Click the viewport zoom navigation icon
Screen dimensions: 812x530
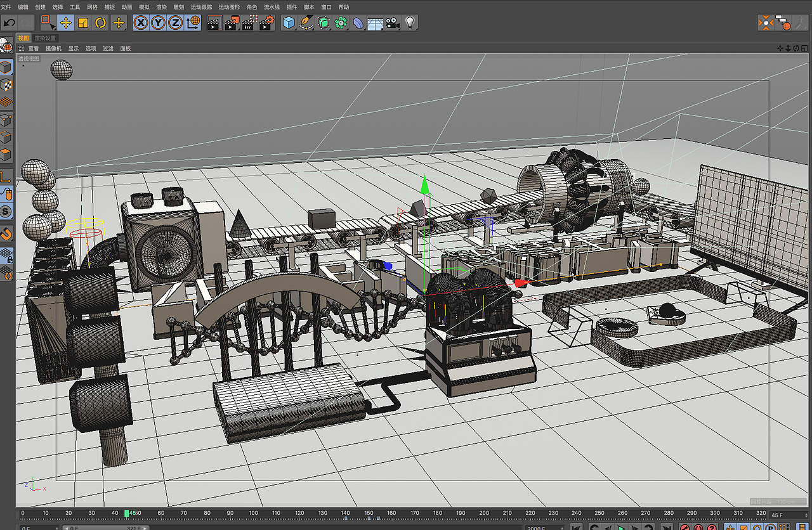coord(789,48)
